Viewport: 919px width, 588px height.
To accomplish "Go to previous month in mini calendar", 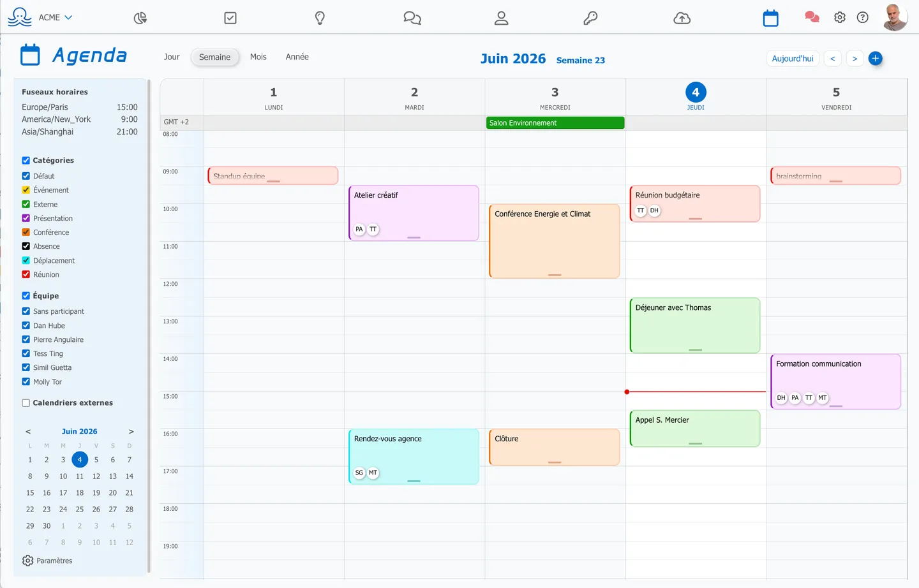I will coord(28,432).
